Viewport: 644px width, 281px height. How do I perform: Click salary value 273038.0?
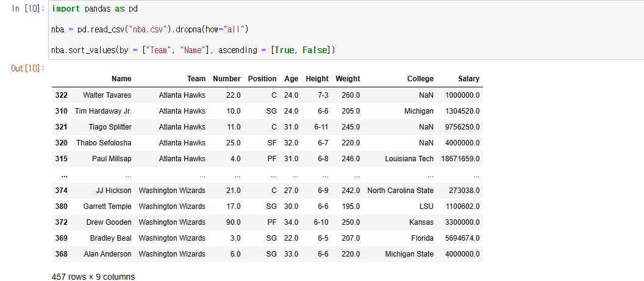coord(464,191)
